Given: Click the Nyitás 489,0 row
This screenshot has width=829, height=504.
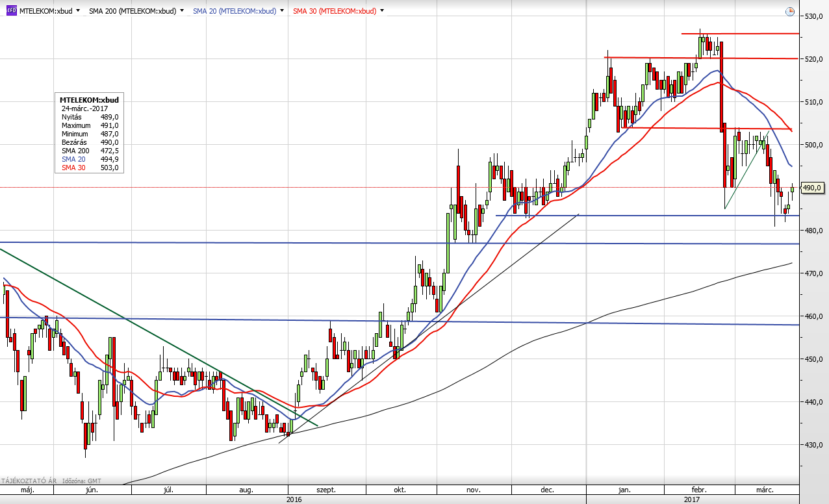Looking at the screenshot, I should [x=90, y=117].
